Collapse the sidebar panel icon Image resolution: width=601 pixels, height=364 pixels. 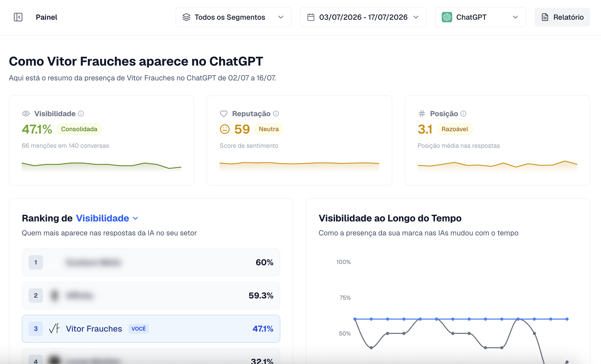(18, 17)
